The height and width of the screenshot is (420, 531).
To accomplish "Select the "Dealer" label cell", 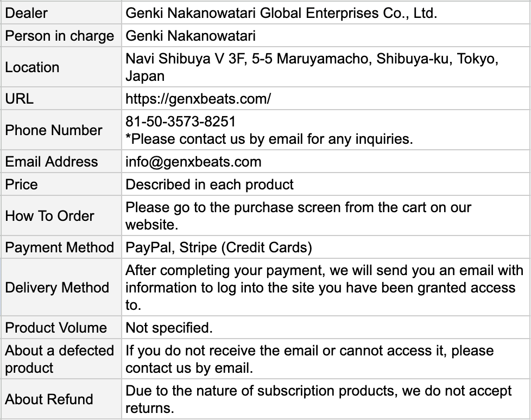I will click(26, 13).
